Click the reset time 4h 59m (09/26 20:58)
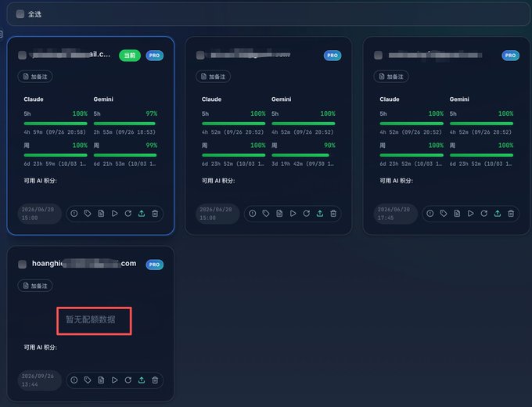This screenshot has height=407, width=532. coord(55,132)
